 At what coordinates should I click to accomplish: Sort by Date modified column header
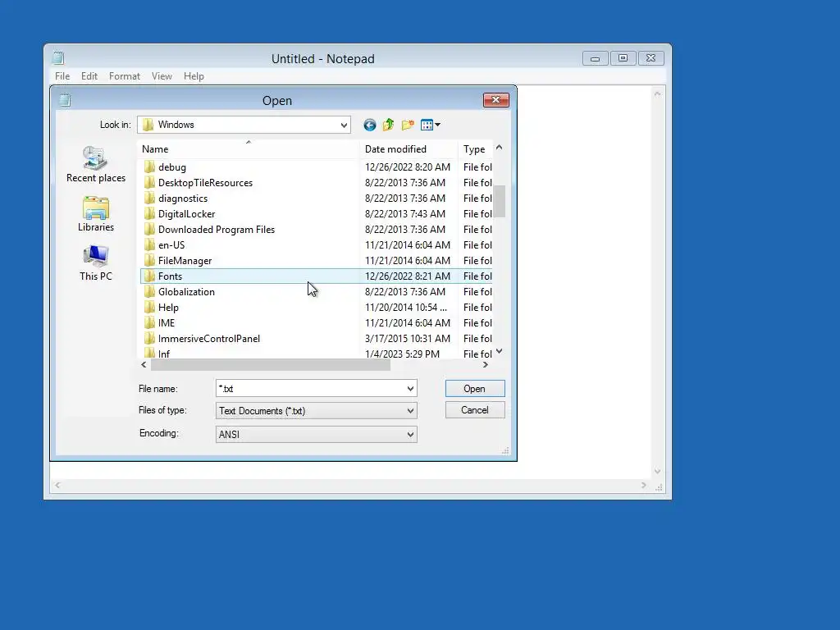(x=409, y=149)
